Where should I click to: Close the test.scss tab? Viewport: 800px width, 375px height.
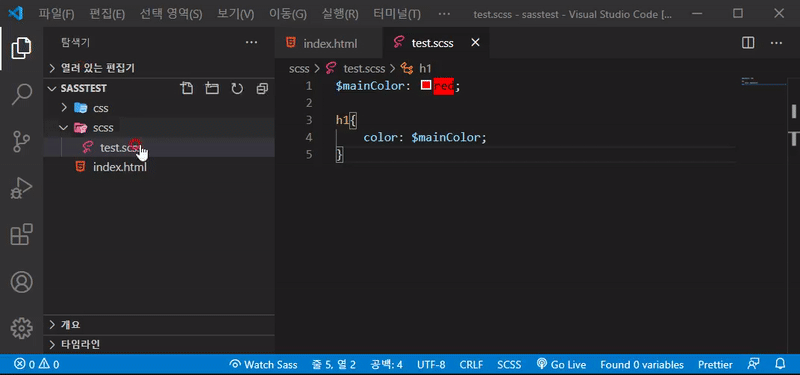click(x=475, y=43)
